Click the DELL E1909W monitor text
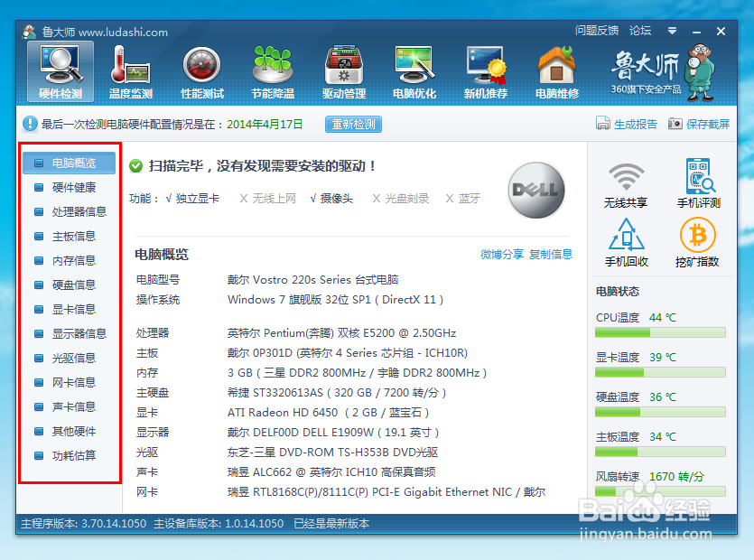 (x=333, y=432)
